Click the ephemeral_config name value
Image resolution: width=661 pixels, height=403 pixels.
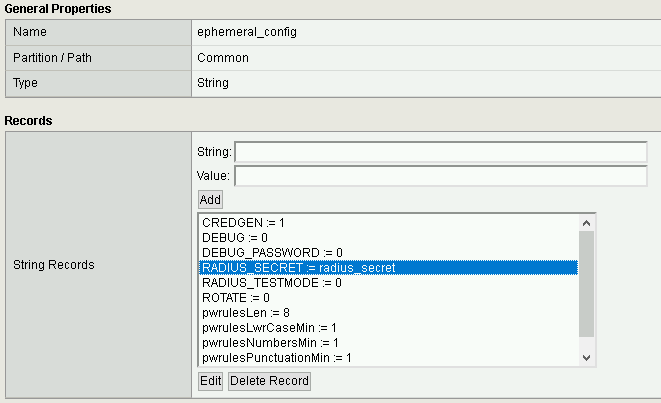pyautogui.click(x=247, y=32)
